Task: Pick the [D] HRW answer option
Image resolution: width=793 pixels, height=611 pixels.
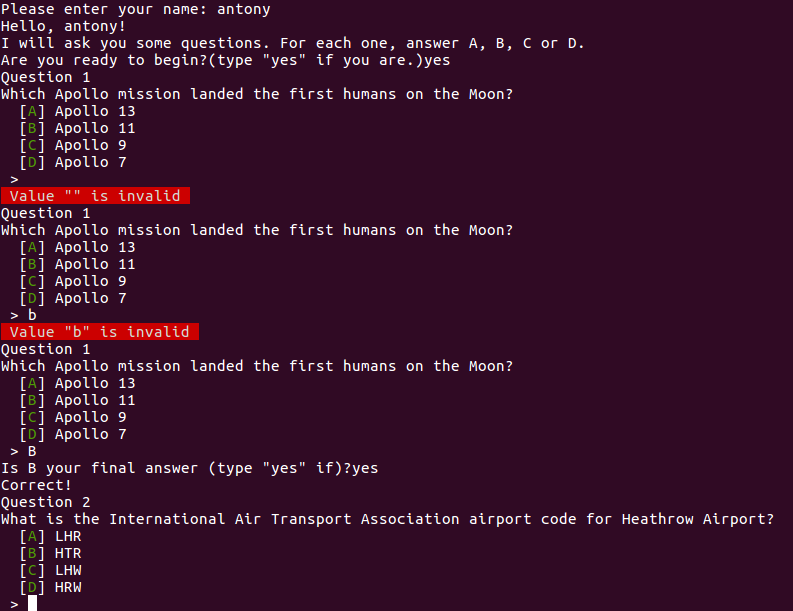Action: pos(50,587)
